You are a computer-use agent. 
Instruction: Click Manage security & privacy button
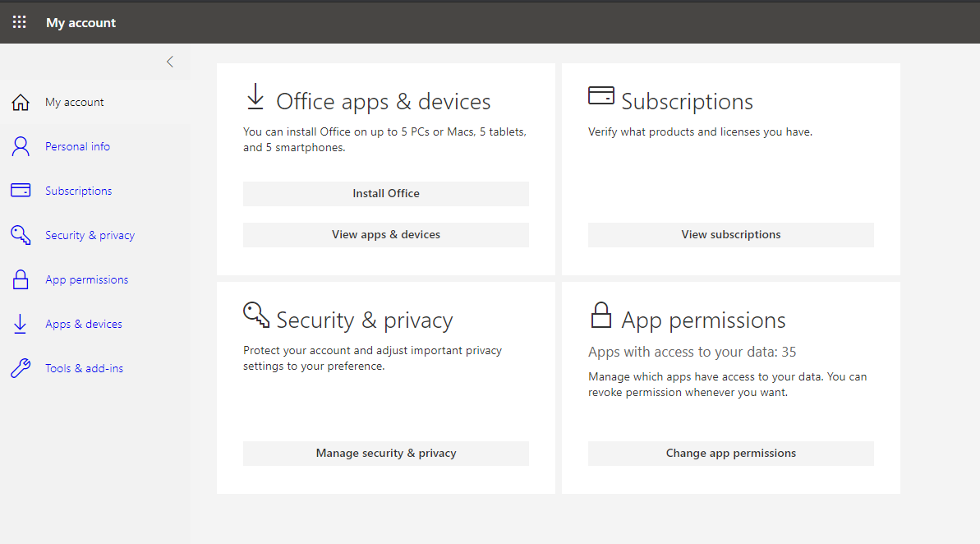386,454
